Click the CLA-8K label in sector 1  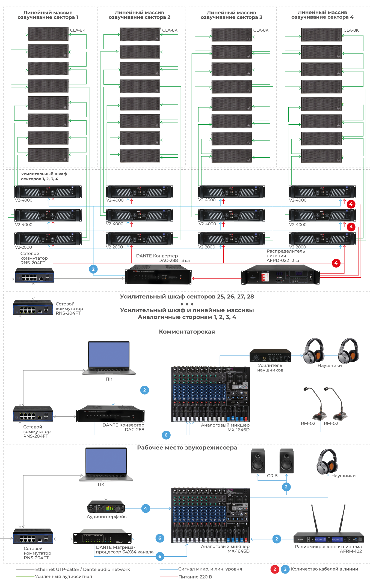pos(78,30)
